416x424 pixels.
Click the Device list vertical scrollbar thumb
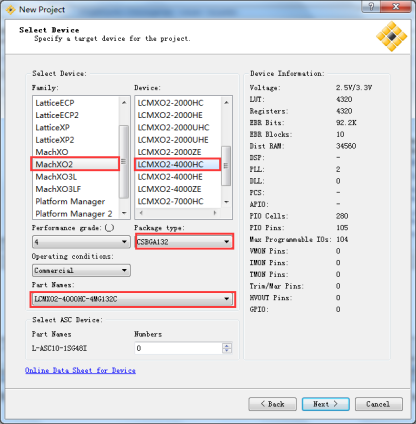(226, 166)
